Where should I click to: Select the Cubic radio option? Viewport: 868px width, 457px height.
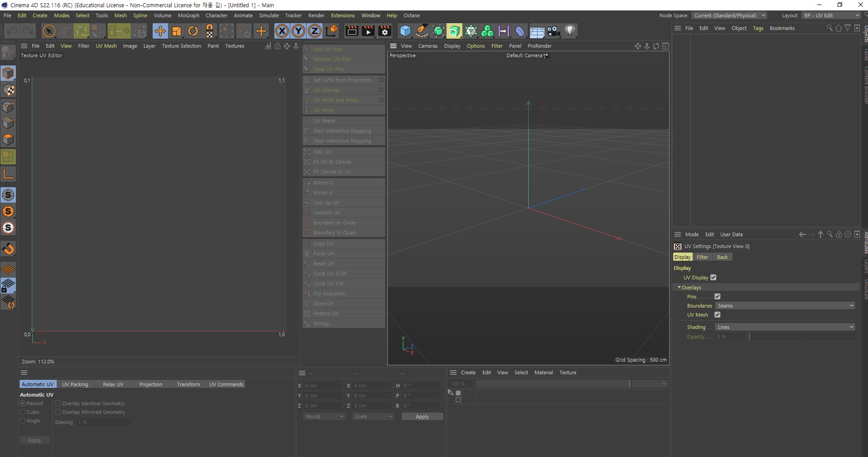click(23, 412)
